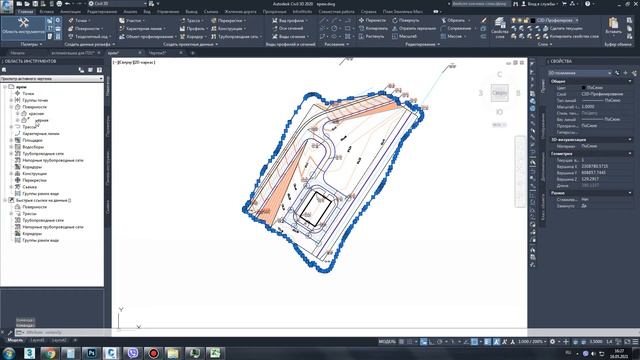The image size is (640, 360).
Task: Open the Справка ribbon tab
Action: tap(368, 11)
